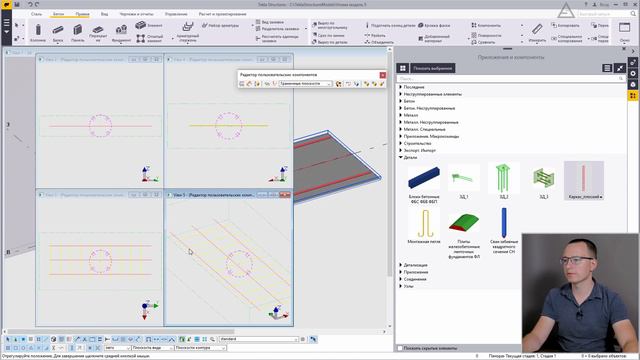Select the Балка beam tool

pos(58,33)
